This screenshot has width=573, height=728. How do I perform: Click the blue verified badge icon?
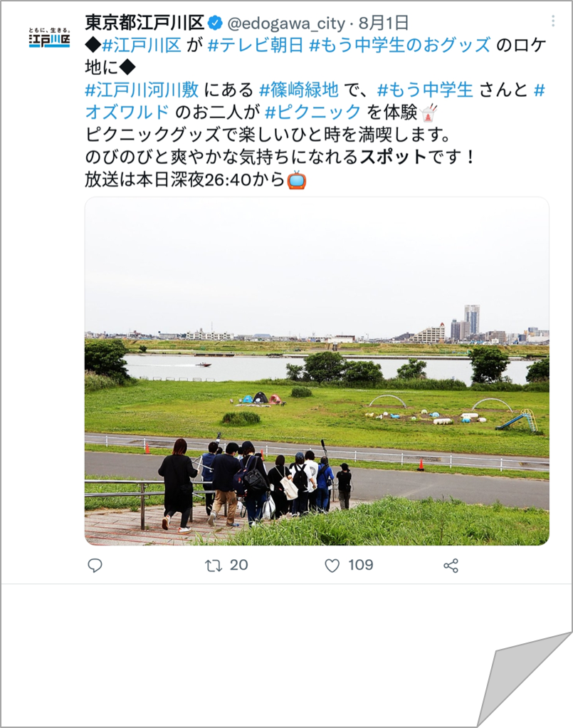click(x=215, y=22)
